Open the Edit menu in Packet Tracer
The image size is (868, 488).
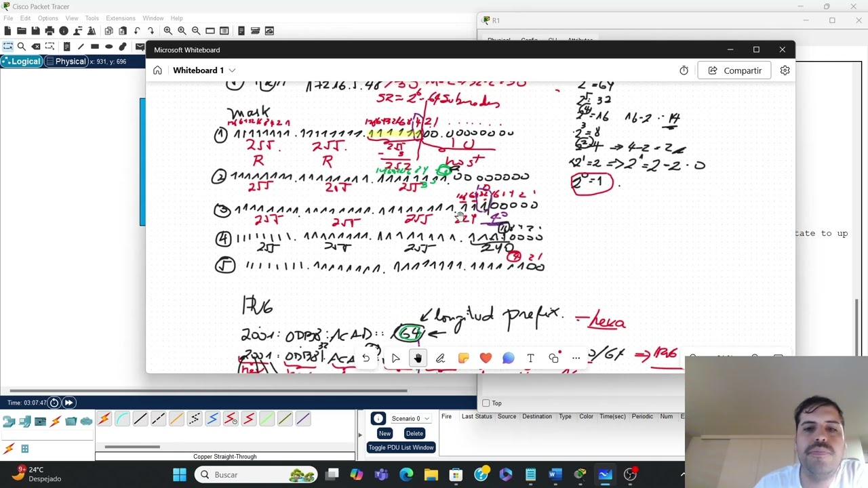pyautogui.click(x=25, y=18)
